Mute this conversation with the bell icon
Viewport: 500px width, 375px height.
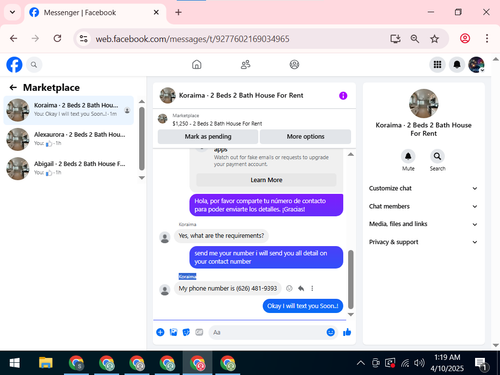pos(408,156)
